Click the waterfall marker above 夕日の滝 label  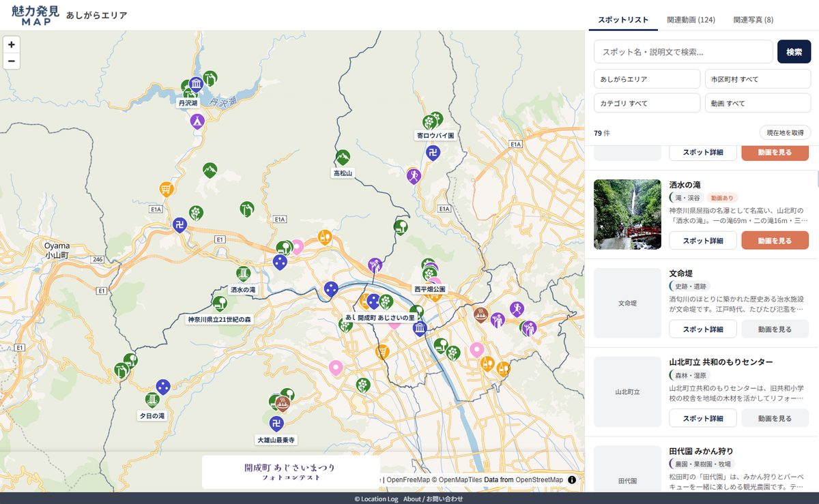point(152,401)
